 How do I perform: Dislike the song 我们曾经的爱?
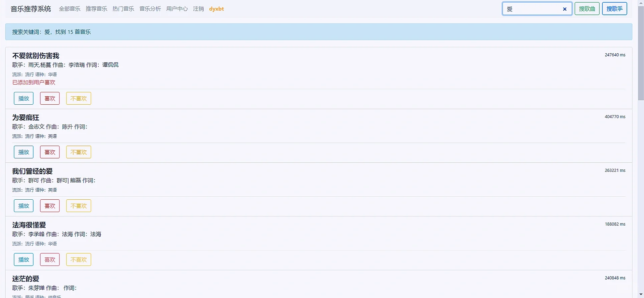pyautogui.click(x=79, y=206)
